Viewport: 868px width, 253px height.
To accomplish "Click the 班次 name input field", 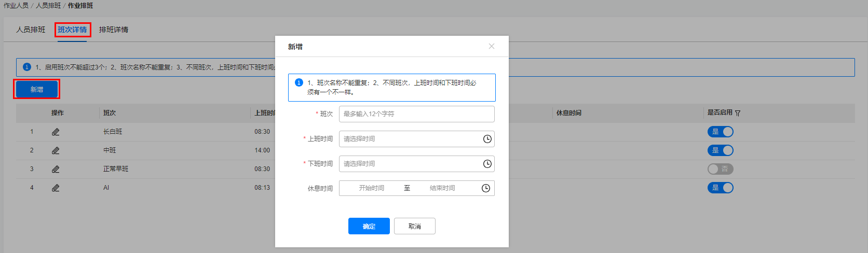I will pos(417,114).
